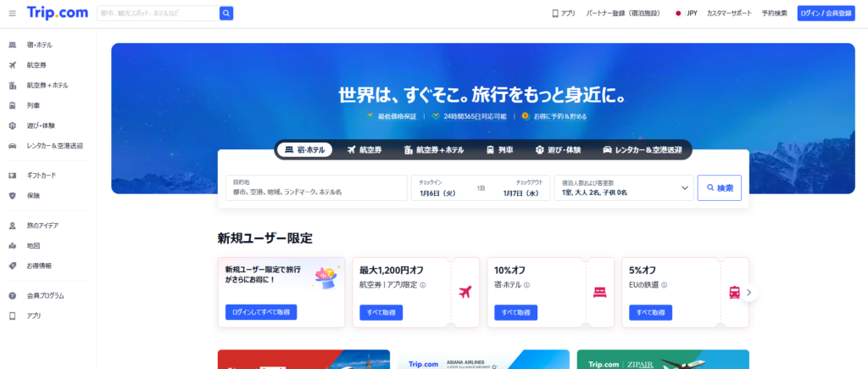868x369 pixels.
Task: Click the 最低価格保証 text in banner
Action: pyautogui.click(x=397, y=117)
